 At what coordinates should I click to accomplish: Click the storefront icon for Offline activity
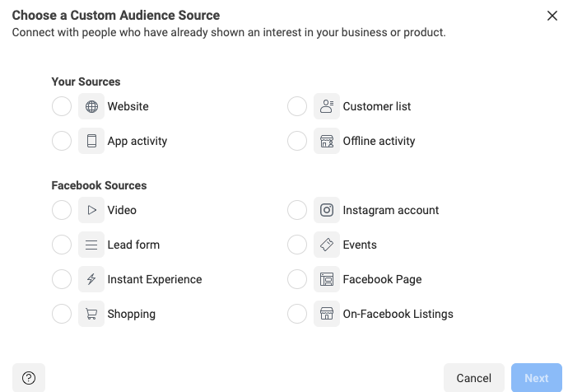[327, 141]
